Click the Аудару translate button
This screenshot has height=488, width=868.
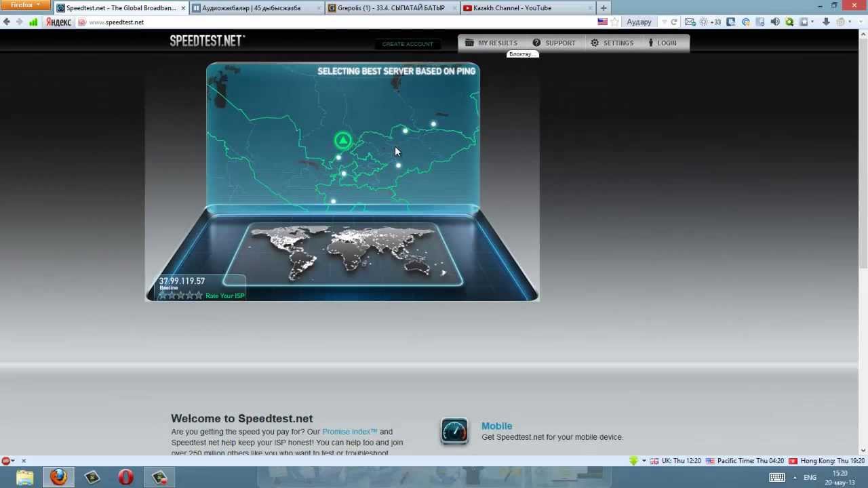click(639, 22)
